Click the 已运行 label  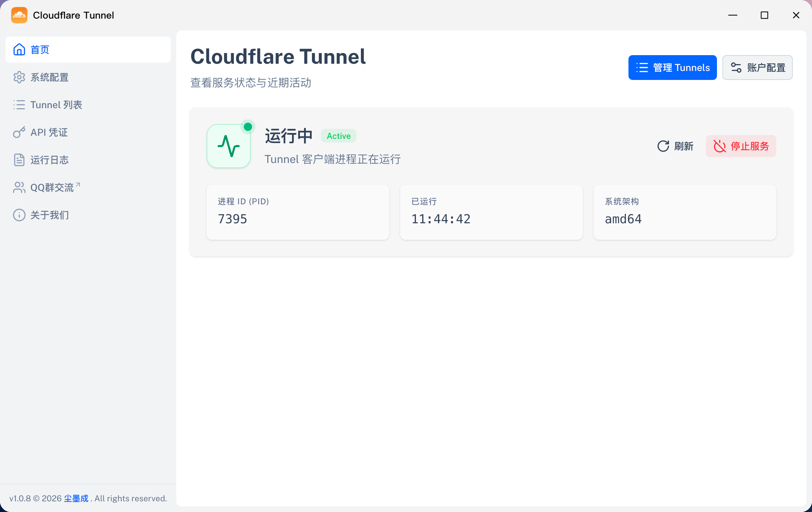pos(424,201)
